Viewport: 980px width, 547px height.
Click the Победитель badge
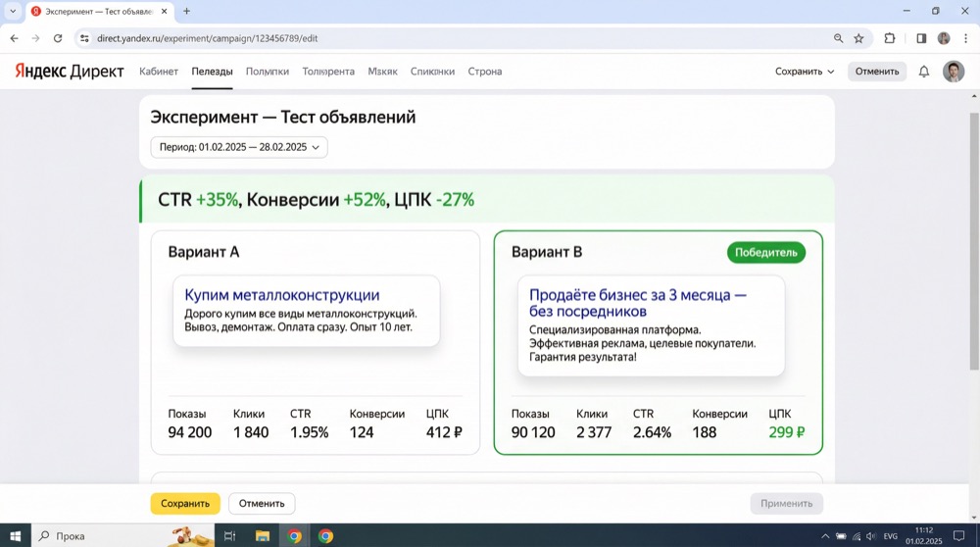point(765,253)
